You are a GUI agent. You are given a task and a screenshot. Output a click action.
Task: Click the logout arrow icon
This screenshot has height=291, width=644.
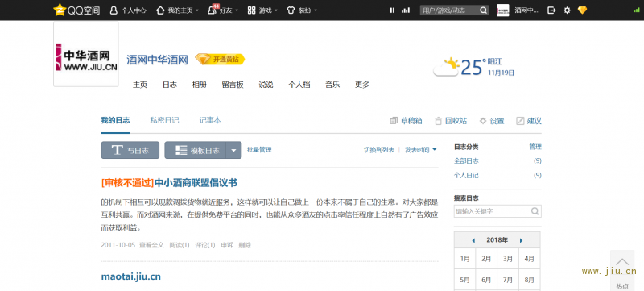(551, 10)
